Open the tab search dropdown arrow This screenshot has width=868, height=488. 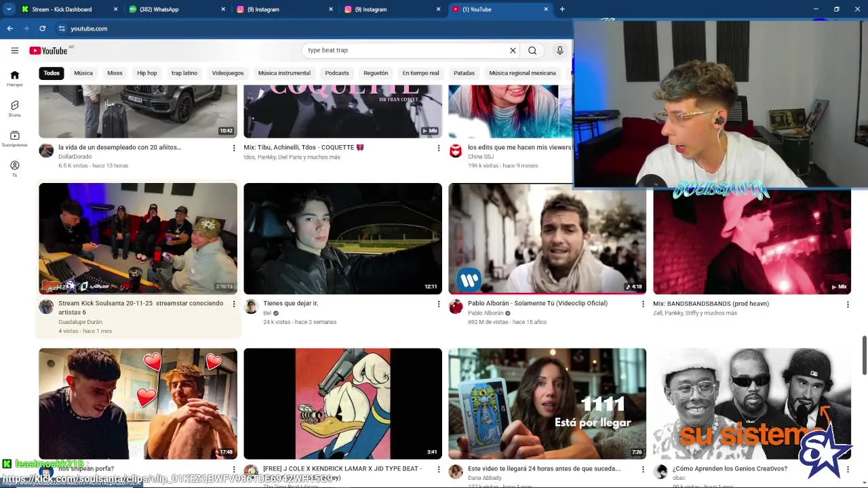9,9
